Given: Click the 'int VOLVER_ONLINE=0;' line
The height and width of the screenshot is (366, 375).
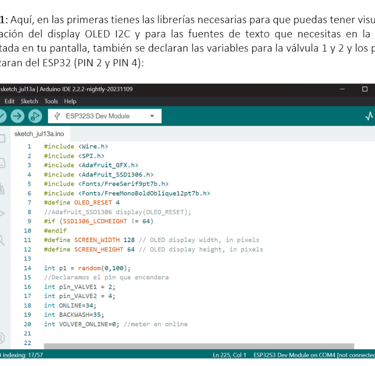Looking at the screenshot, I should [x=82, y=324].
